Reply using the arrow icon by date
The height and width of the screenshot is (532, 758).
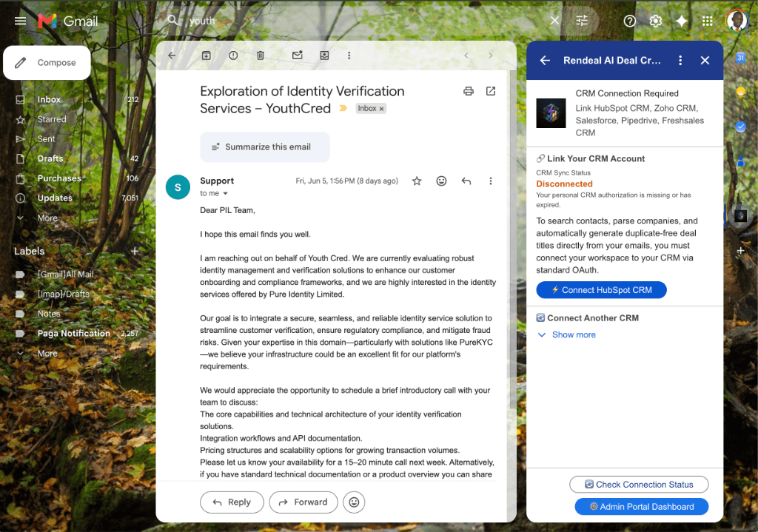466,181
